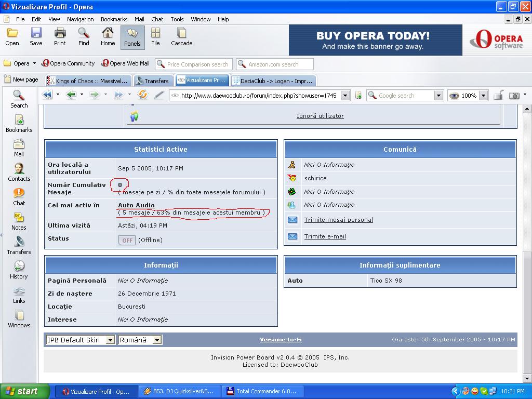The width and height of the screenshot is (532, 399).
Task: Switch to DaciaClub Logan tab
Action: (x=273, y=81)
